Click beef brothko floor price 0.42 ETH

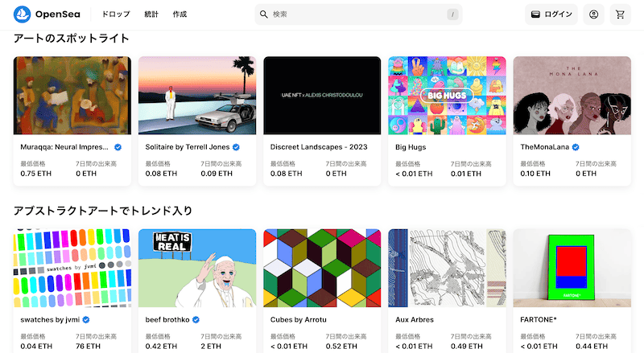point(161,347)
